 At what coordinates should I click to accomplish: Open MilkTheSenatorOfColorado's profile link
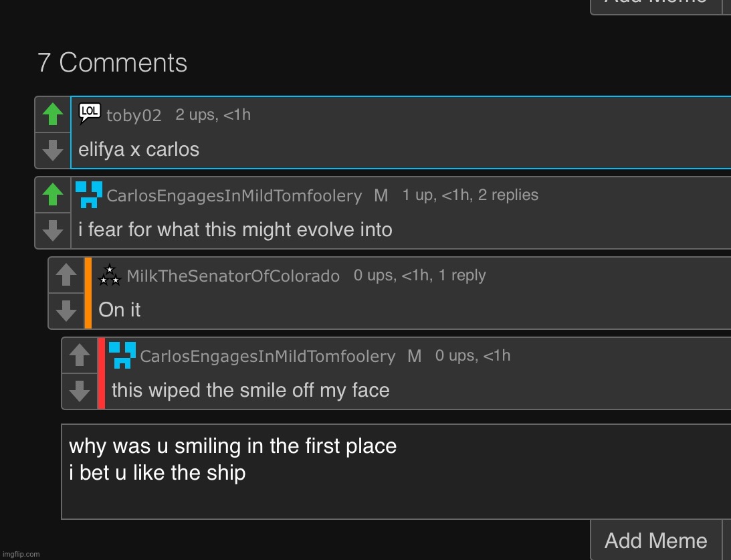233,276
